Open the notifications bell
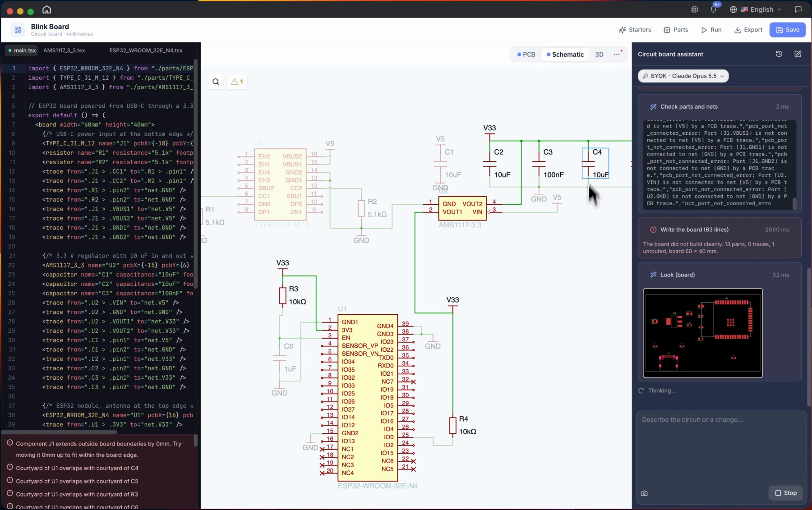 click(x=713, y=9)
